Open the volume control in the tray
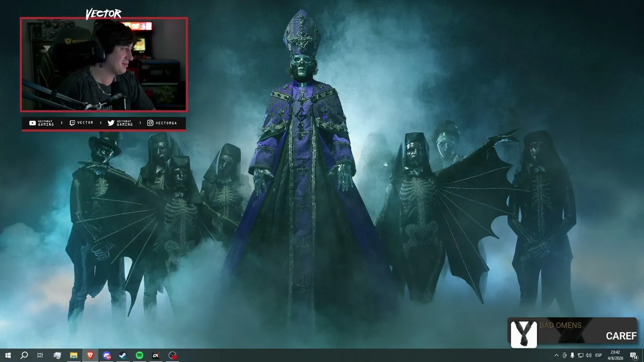 tap(588, 355)
